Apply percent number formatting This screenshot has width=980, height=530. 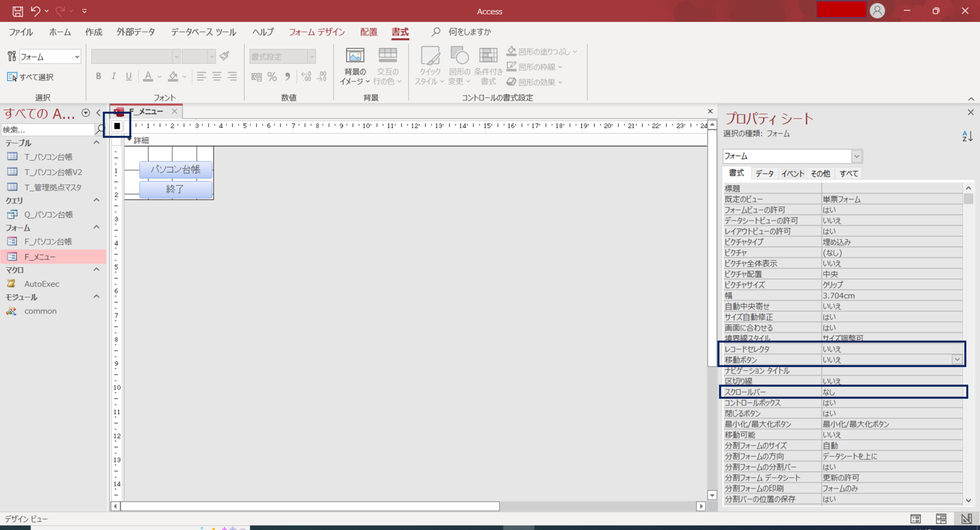[x=272, y=77]
